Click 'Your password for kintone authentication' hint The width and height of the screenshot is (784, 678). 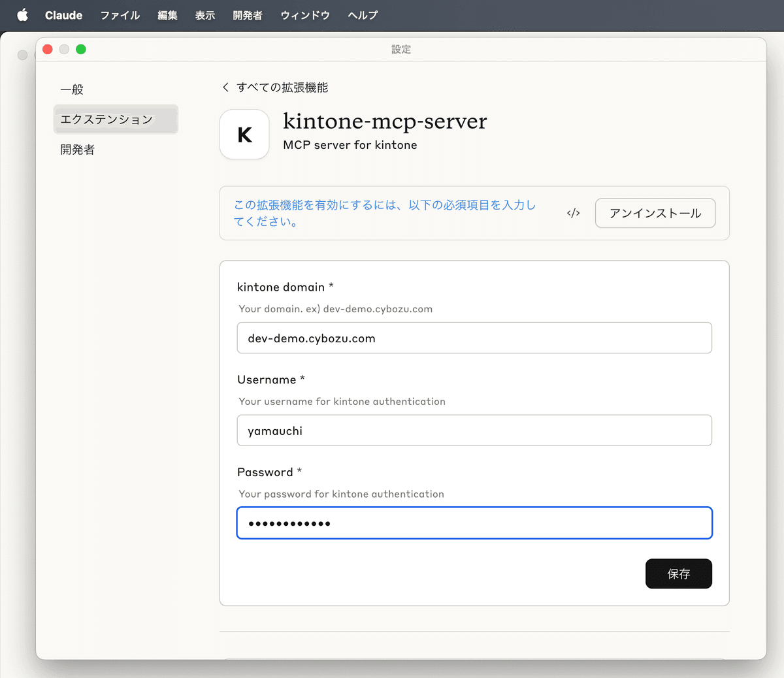tap(341, 494)
